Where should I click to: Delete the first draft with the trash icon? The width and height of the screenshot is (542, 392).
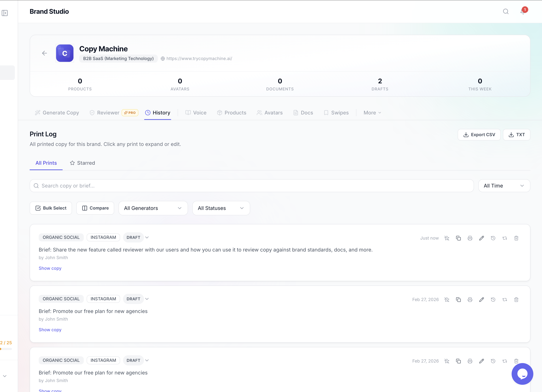tap(516, 238)
